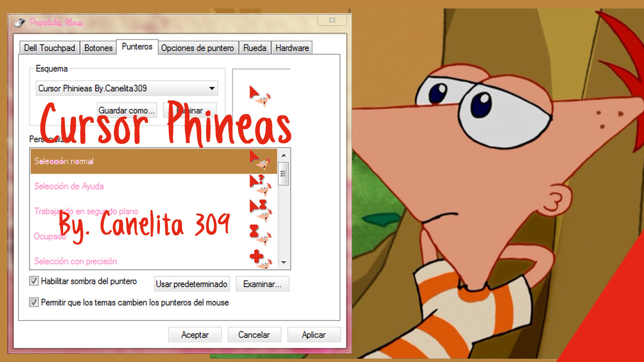Select the Ocupado row

tap(154, 236)
